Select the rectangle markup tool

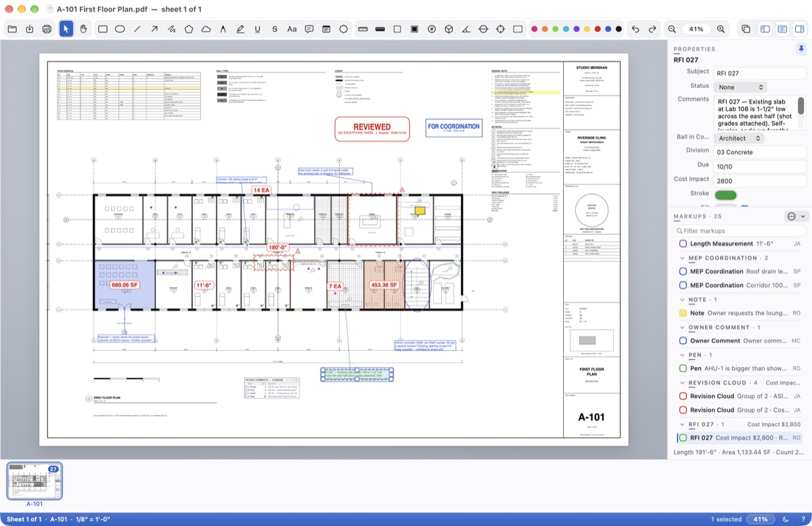click(103, 29)
